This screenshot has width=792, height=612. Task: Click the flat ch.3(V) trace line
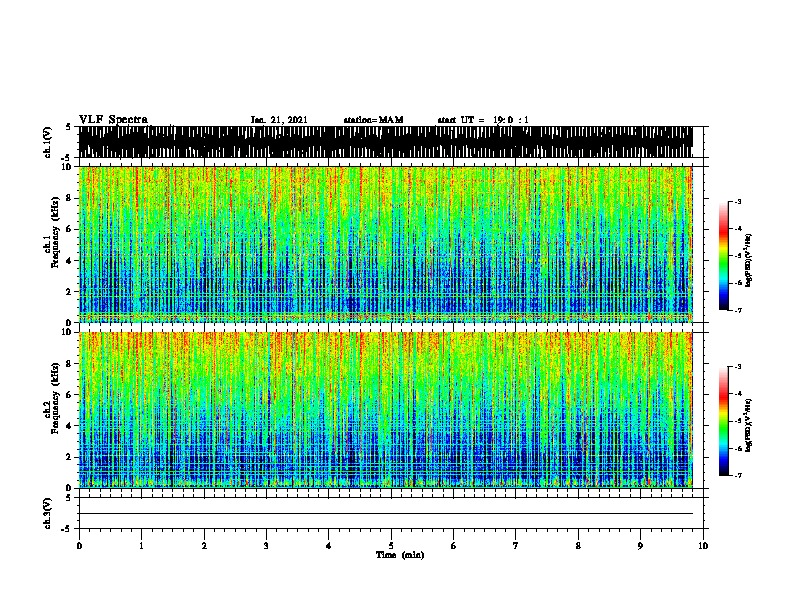pos(385,514)
